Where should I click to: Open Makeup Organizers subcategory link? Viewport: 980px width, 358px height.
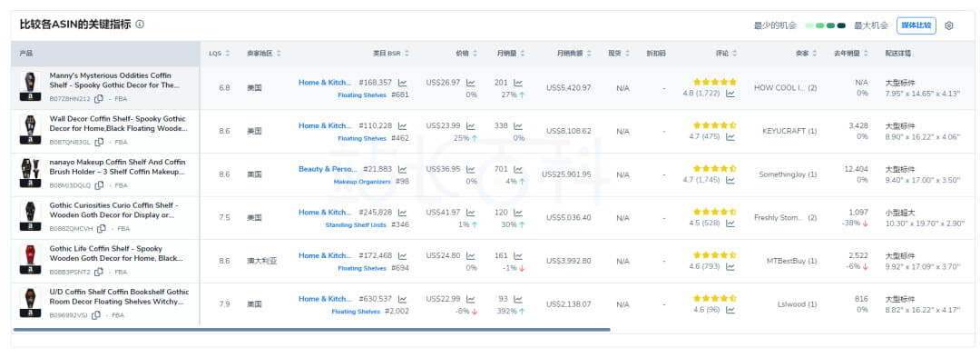pos(362,182)
